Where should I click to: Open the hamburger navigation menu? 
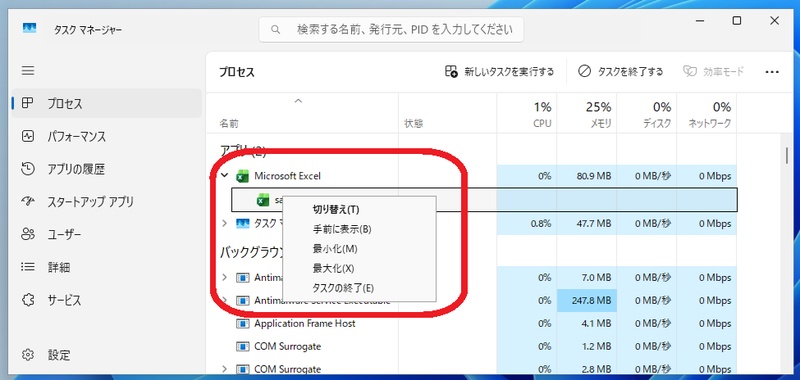click(28, 70)
